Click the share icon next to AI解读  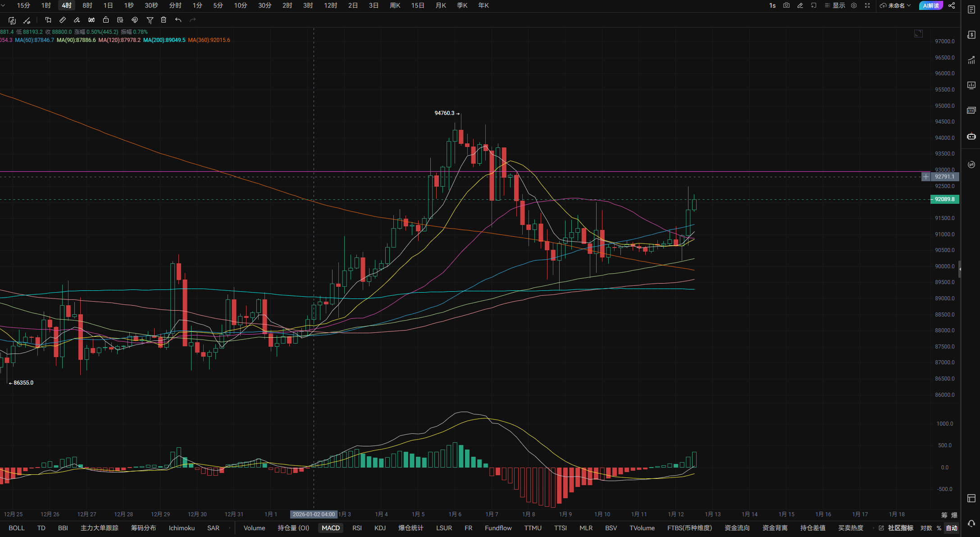[952, 5]
